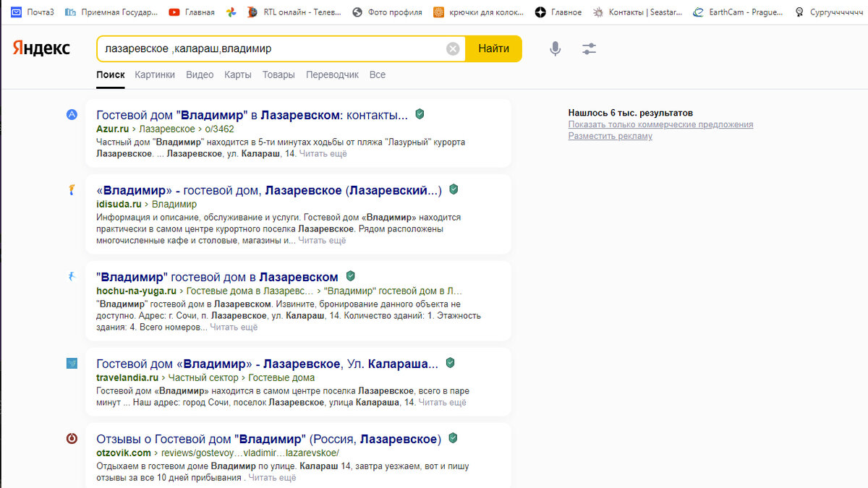Click Гостевые дома в Лазаревс... breadcrumb

click(x=250, y=291)
